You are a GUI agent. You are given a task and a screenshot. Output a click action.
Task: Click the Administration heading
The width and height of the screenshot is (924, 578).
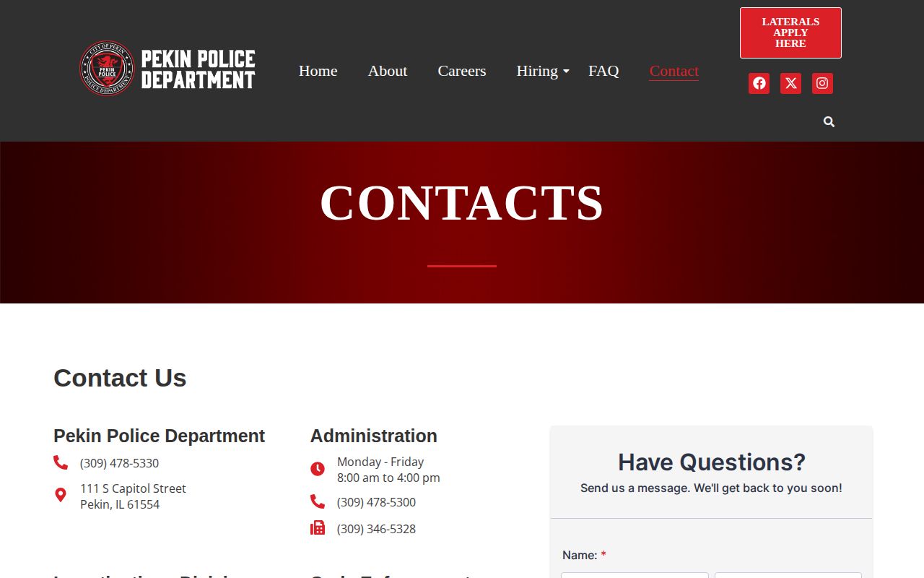374,436
